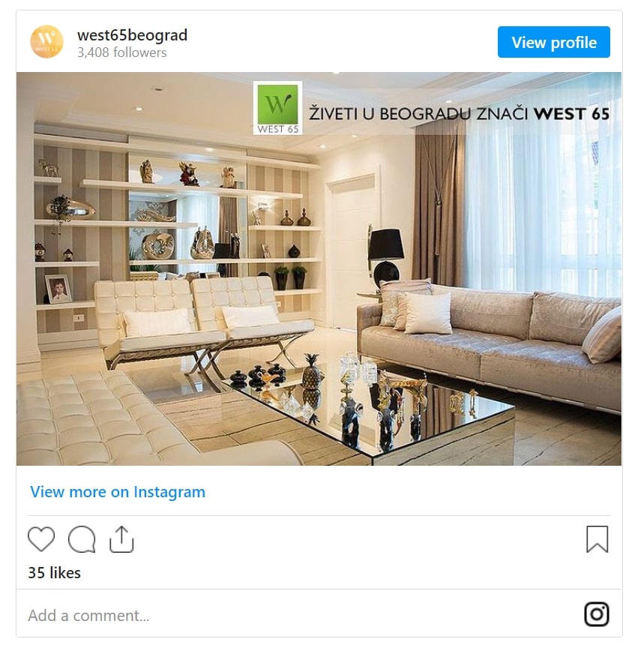
Task: Open the living room post photo
Action: (319, 269)
